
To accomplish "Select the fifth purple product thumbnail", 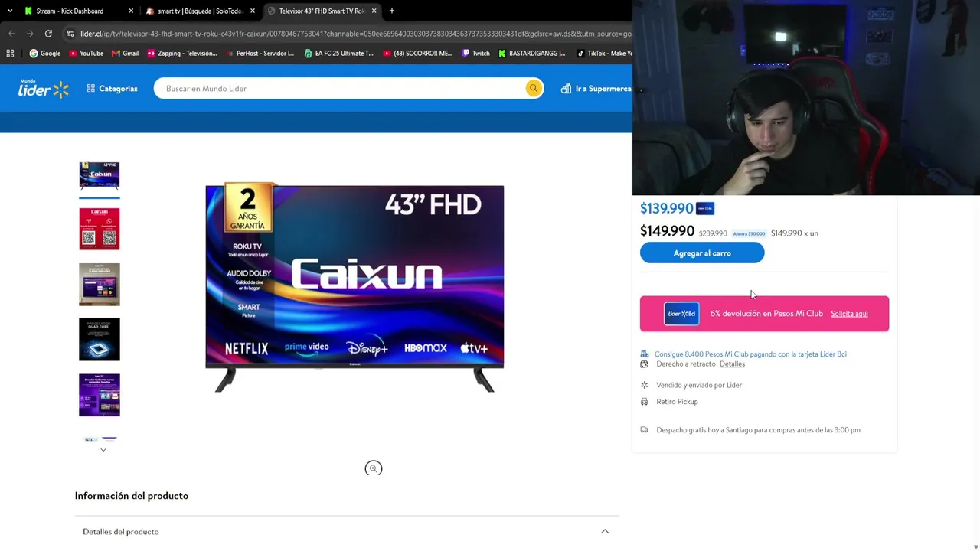I will [100, 395].
